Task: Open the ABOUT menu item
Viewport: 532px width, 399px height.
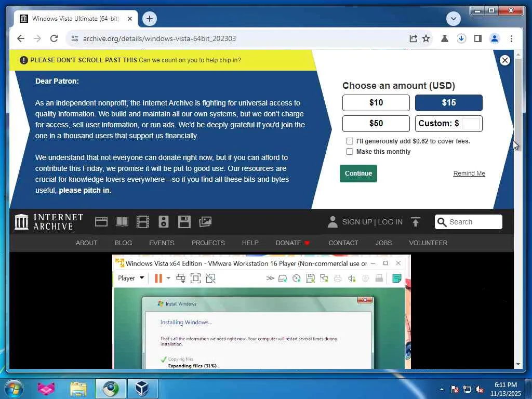Action: (86, 243)
